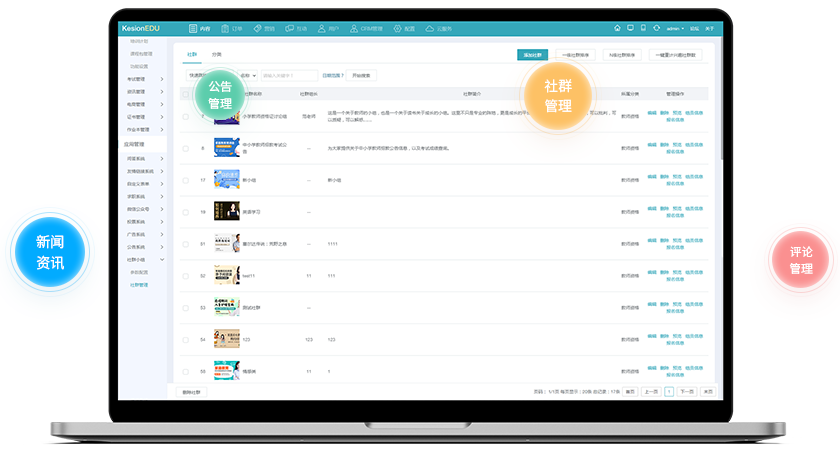
Task: Expand 考试管理 in the left sidebar
Action: tap(143, 78)
